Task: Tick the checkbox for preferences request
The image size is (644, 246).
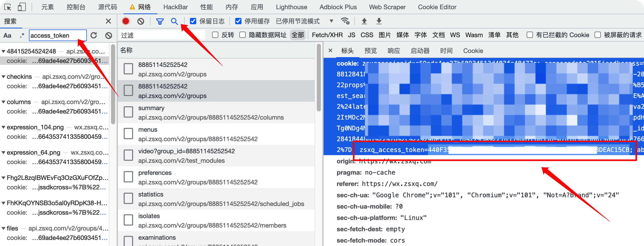Action: tap(128, 177)
